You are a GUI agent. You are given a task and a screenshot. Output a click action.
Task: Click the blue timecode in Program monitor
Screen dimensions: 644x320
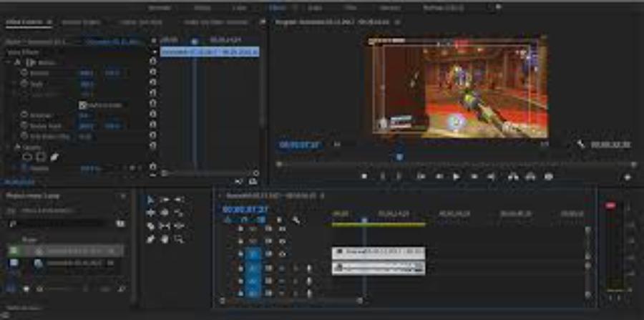[x=299, y=145]
